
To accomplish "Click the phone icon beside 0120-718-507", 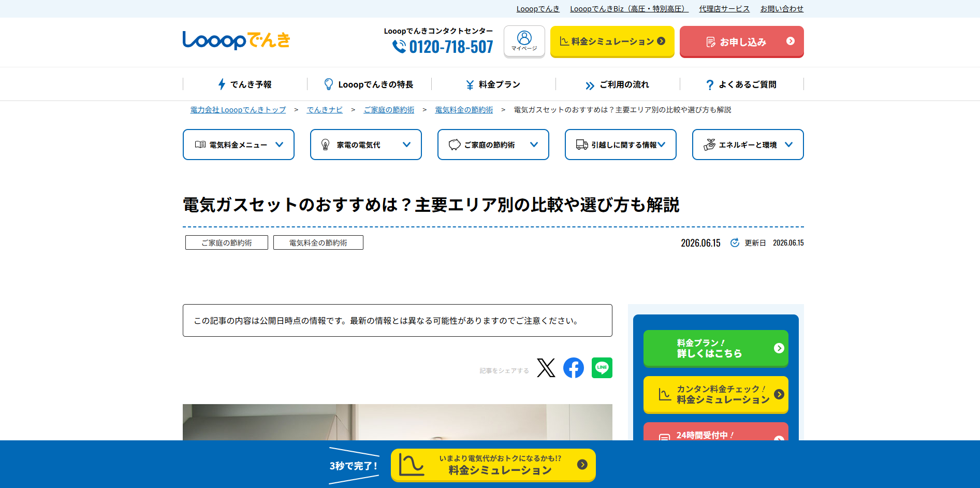I will [399, 47].
